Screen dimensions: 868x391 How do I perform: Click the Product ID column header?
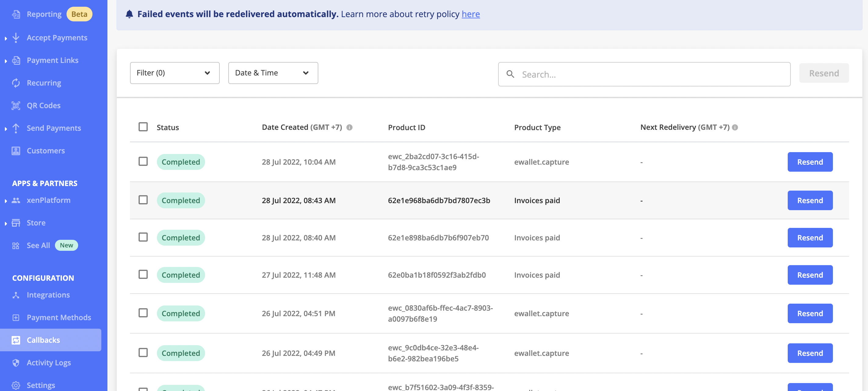[407, 127]
